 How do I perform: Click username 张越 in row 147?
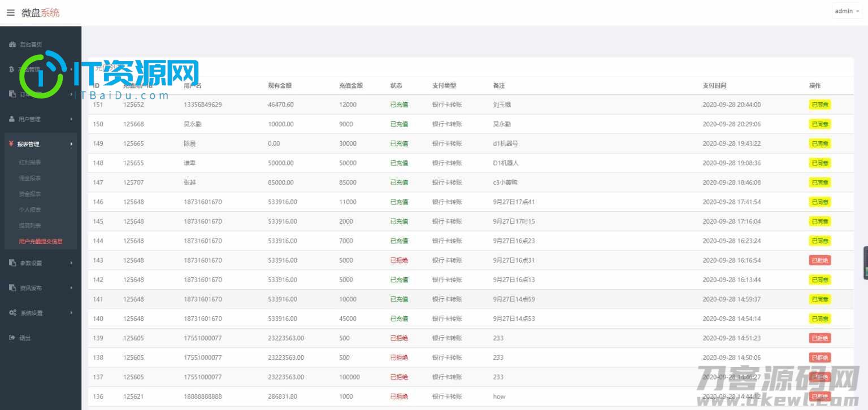(x=189, y=182)
